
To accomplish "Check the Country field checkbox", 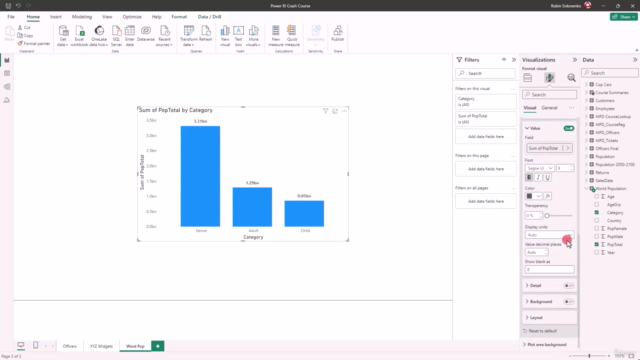I will (597, 220).
